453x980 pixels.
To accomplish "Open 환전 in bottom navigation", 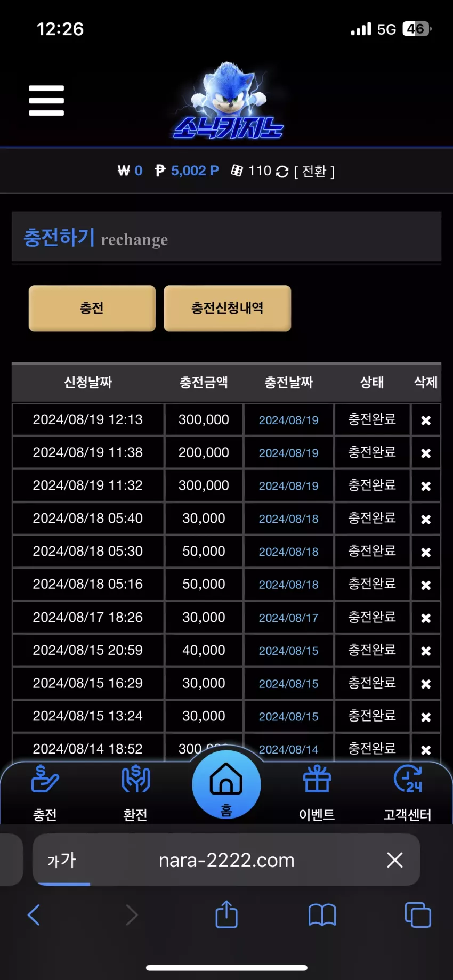I will (135, 792).
